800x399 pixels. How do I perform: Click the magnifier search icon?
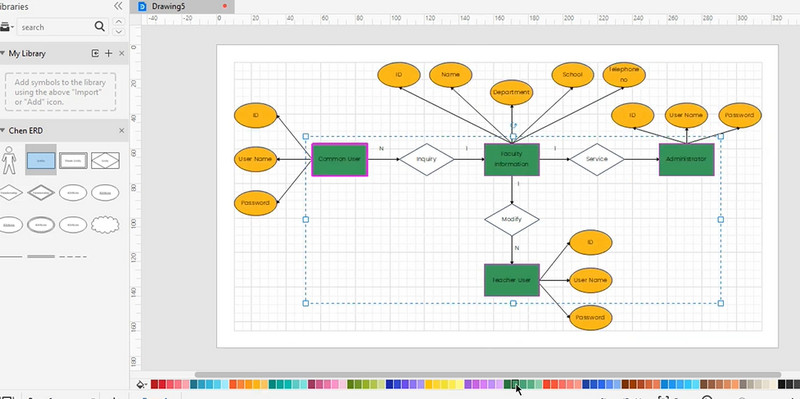point(99,27)
